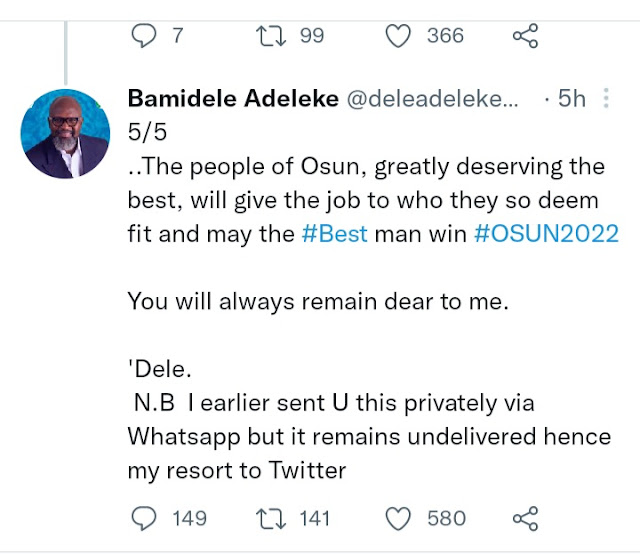This screenshot has height=554, width=640.
Task: Click the 5h timestamp
Action: (572, 100)
